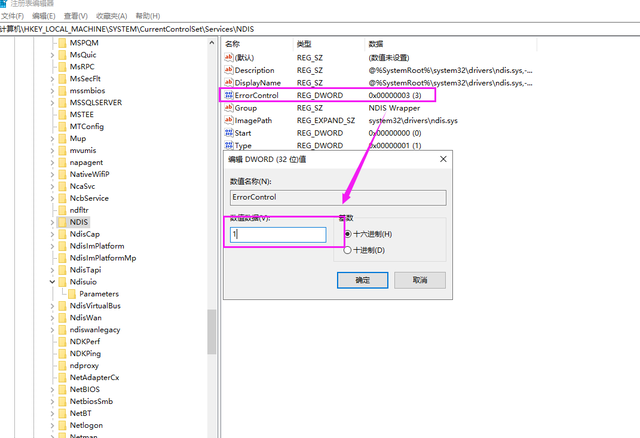Click the Parameters subfolder icon
640x438 pixels.
pos(72,294)
